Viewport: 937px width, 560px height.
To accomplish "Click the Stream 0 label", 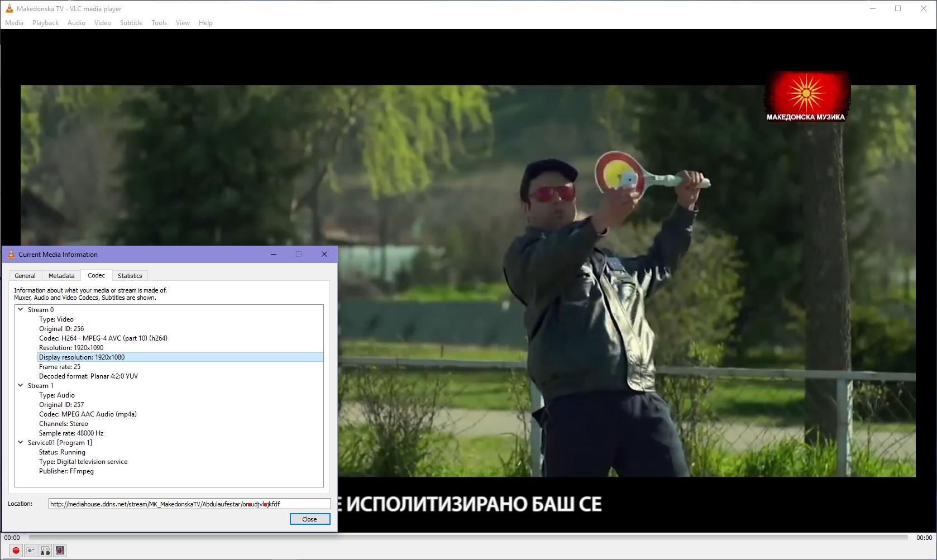I will tap(41, 310).
